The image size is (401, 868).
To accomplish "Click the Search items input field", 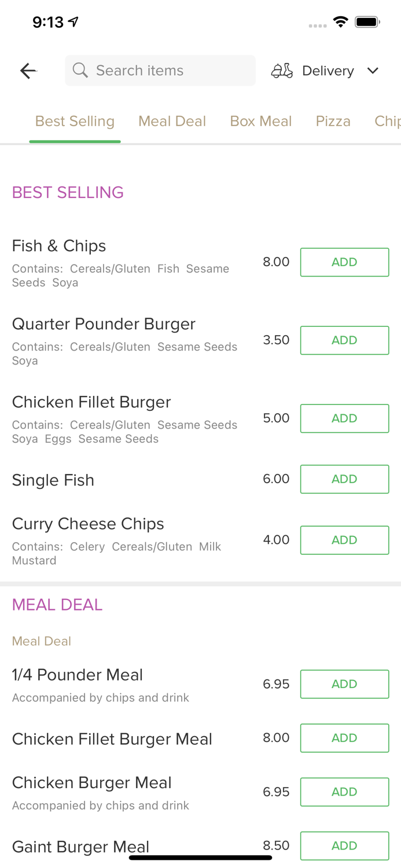I will tap(160, 70).
